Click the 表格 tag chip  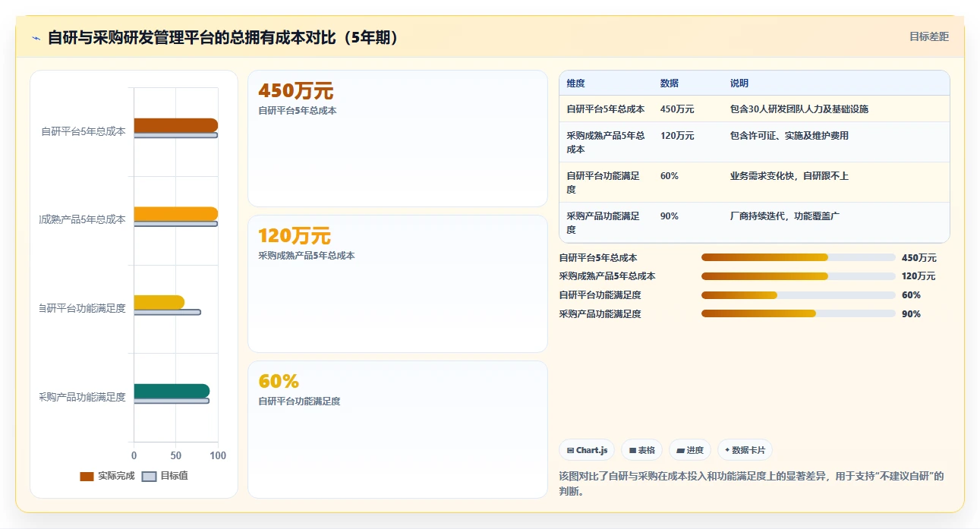click(x=641, y=450)
